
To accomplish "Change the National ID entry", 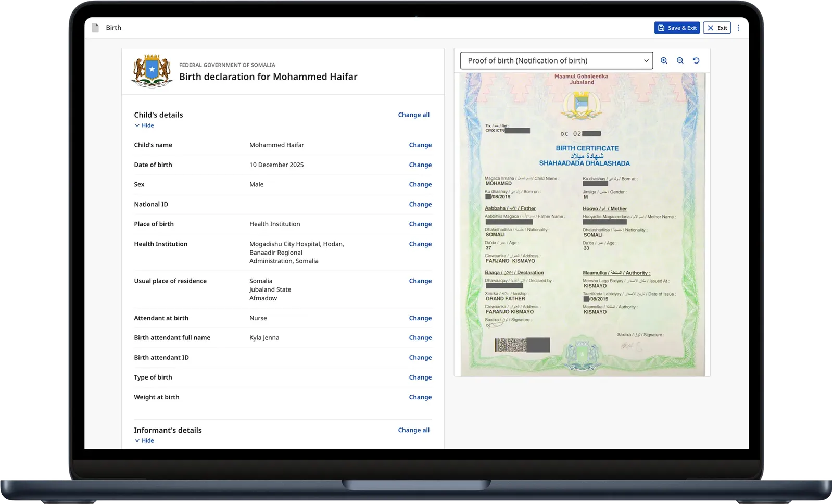I will 420,204.
